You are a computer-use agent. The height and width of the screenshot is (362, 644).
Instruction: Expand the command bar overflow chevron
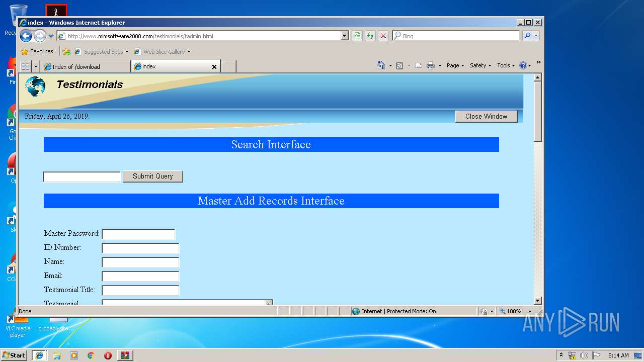click(538, 63)
